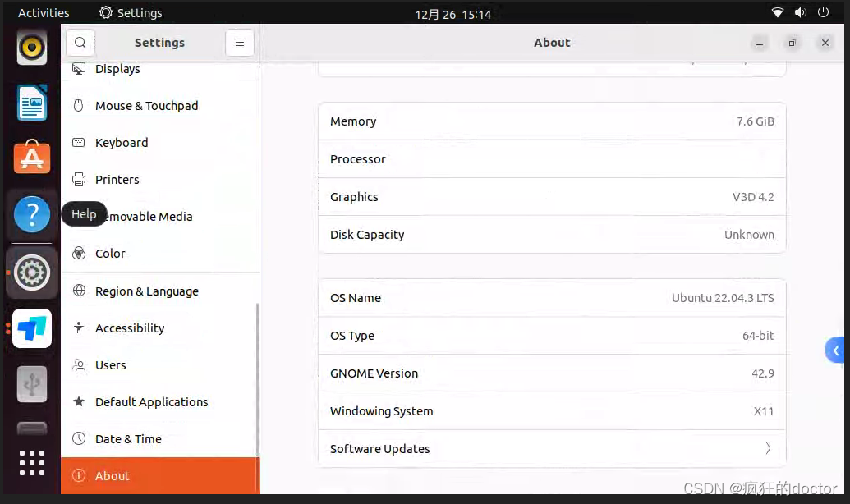Click Activities in the top bar
Image resolution: width=850 pixels, height=504 pixels.
43,12
